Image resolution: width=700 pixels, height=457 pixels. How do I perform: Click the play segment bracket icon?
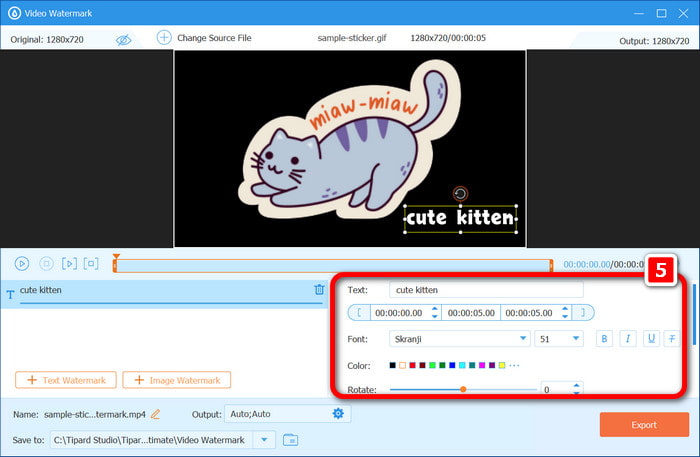coord(69,263)
